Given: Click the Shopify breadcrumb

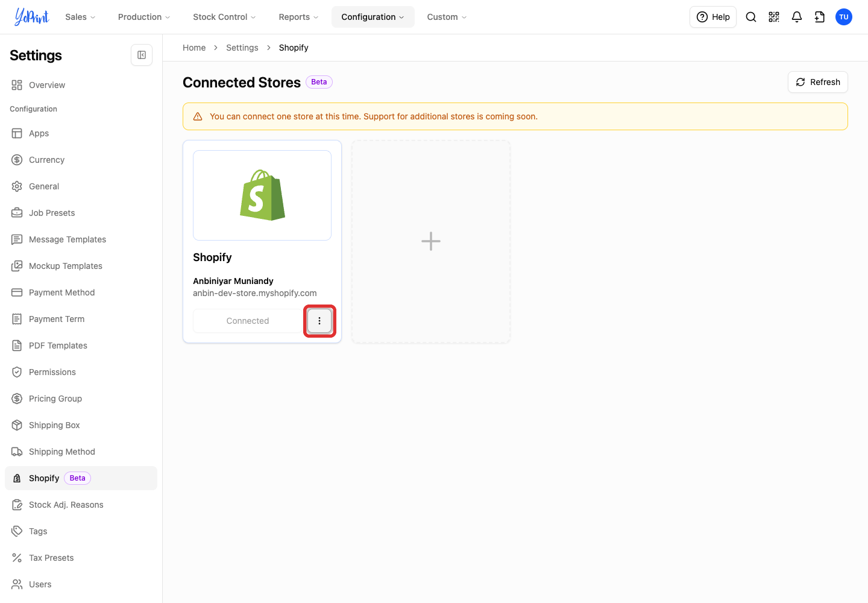Looking at the screenshot, I should pyautogui.click(x=294, y=48).
